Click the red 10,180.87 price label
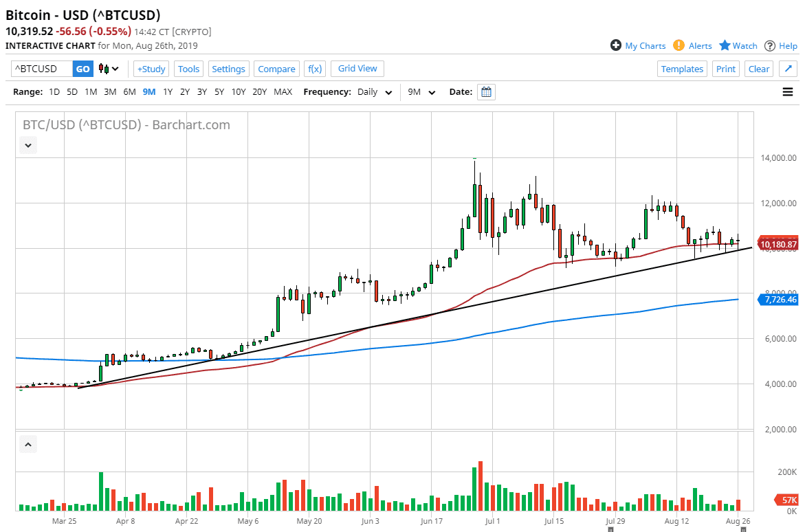This screenshot has height=532, width=805. [x=778, y=244]
